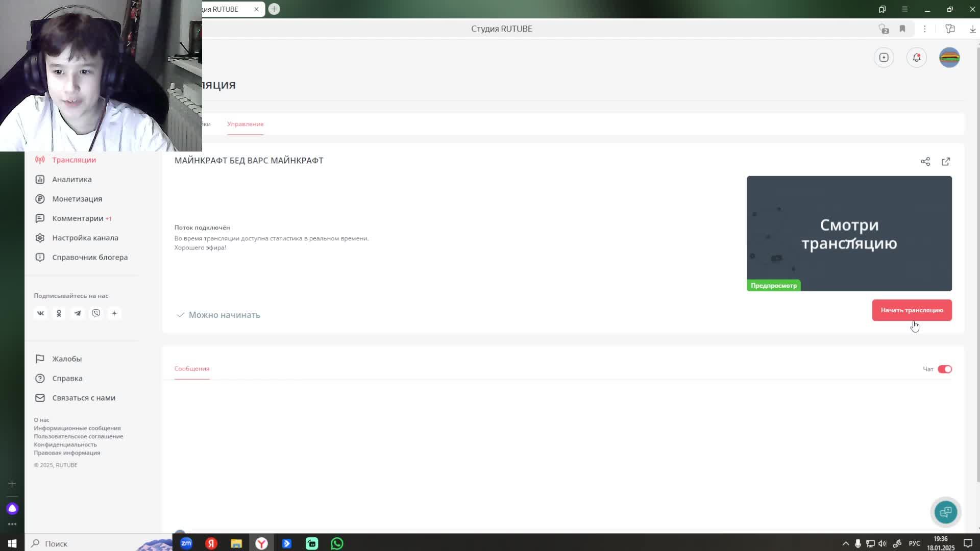Open stream in new window icon
The height and width of the screenshot is (551, 980).
click(946, 162)
